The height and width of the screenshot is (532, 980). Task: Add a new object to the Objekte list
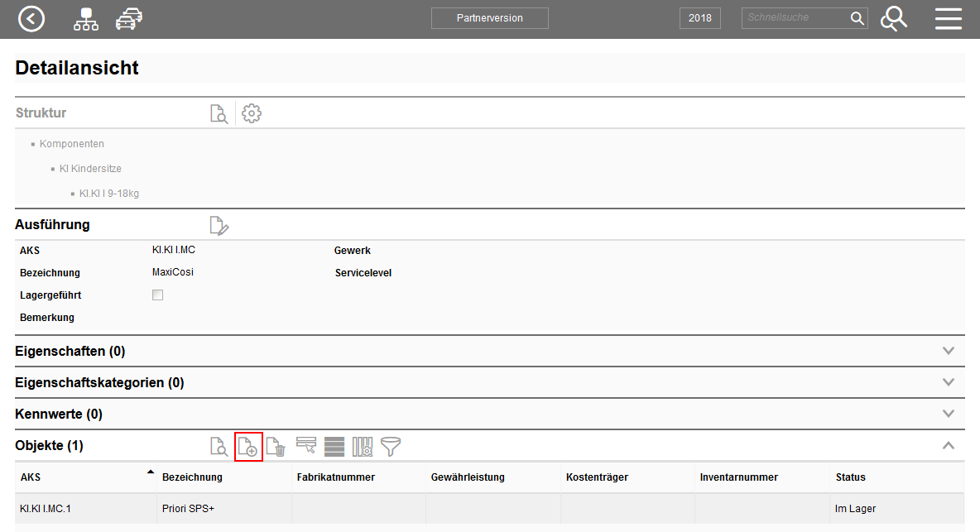(x=248, y=447)
